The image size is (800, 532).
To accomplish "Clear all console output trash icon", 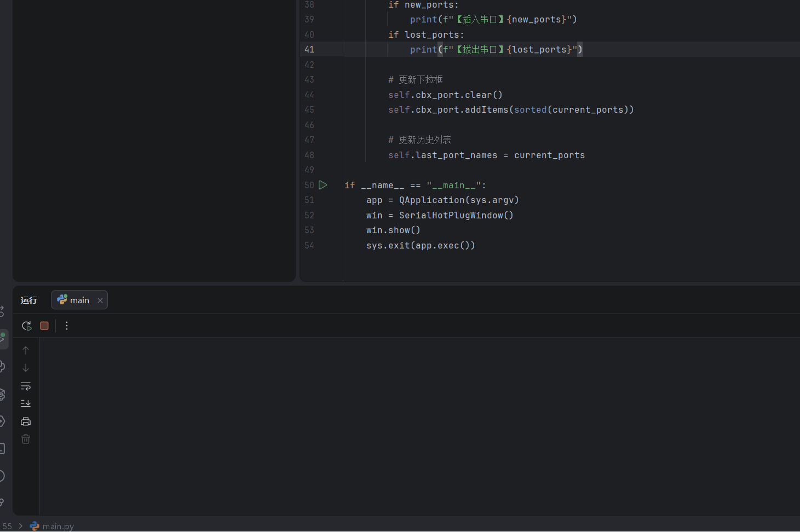I will [x=26, y=439].
